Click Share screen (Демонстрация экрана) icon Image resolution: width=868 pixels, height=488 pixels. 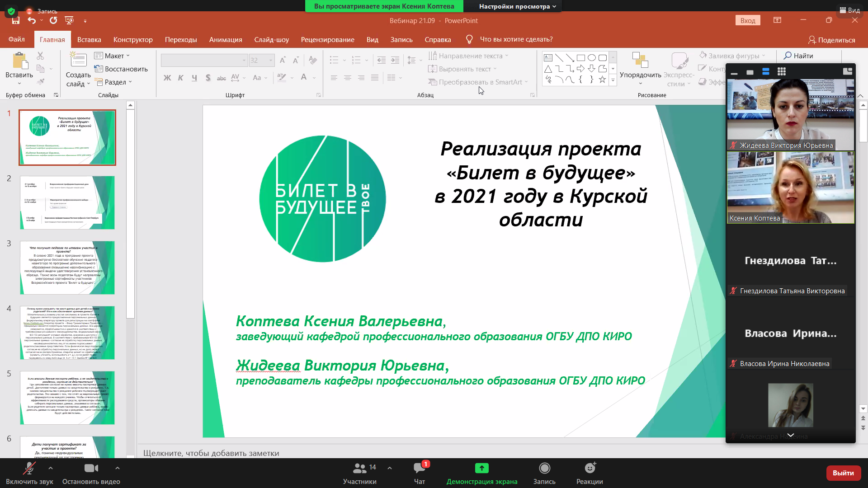482,468
